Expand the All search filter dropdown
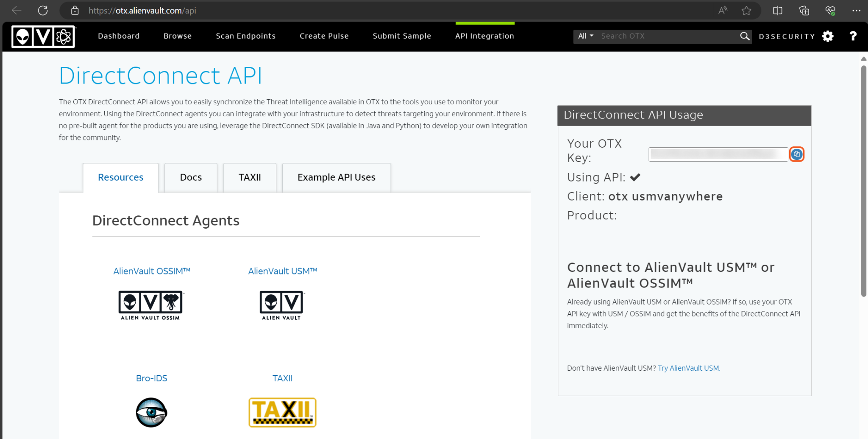The height and width of the screenshot is (439, 868). click(x=585, y=36)
